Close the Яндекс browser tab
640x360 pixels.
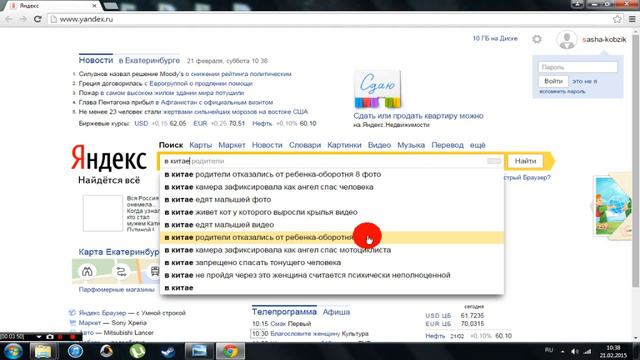(x=94, y=6)
